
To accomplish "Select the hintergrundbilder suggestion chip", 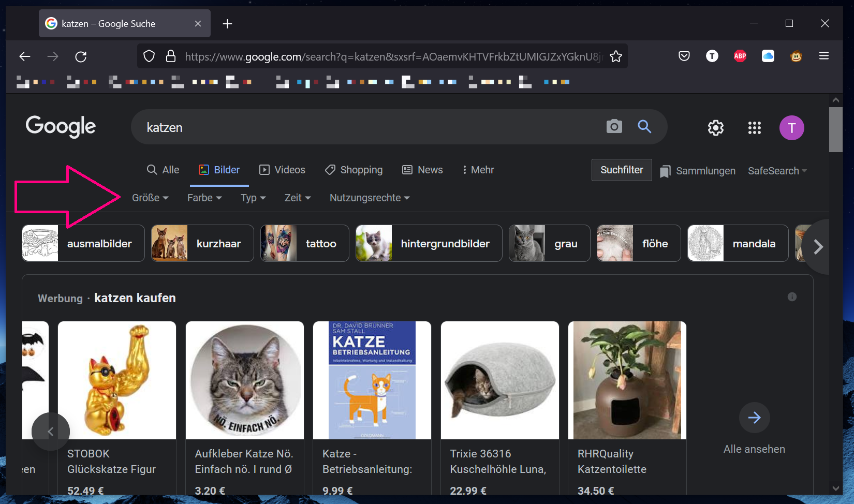I will click(429, 244).
